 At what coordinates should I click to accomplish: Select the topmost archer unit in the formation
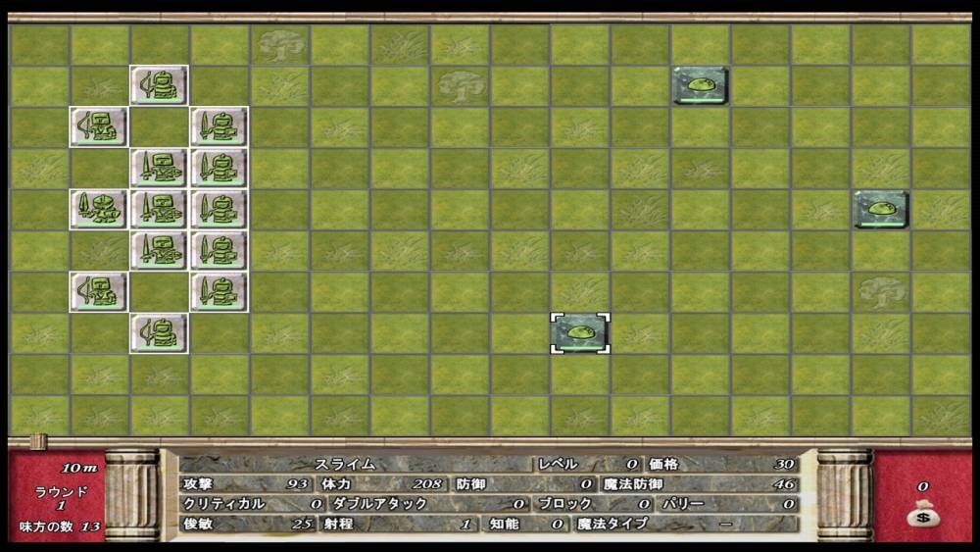(159, 85)
